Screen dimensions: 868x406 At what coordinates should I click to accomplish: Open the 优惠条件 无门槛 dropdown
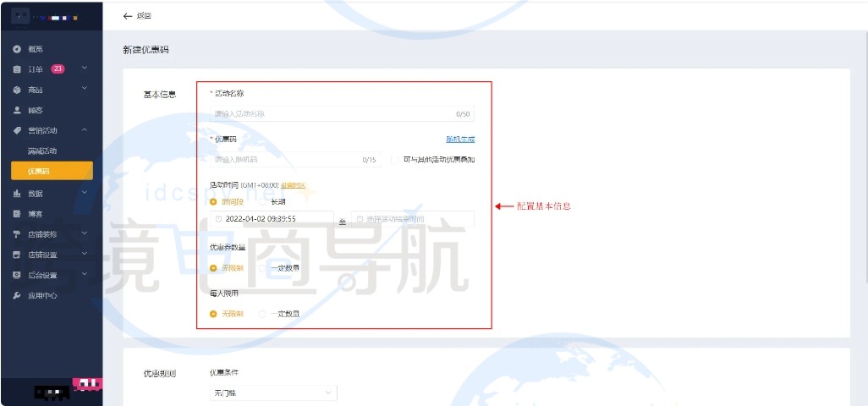click(x=273, y=392)
